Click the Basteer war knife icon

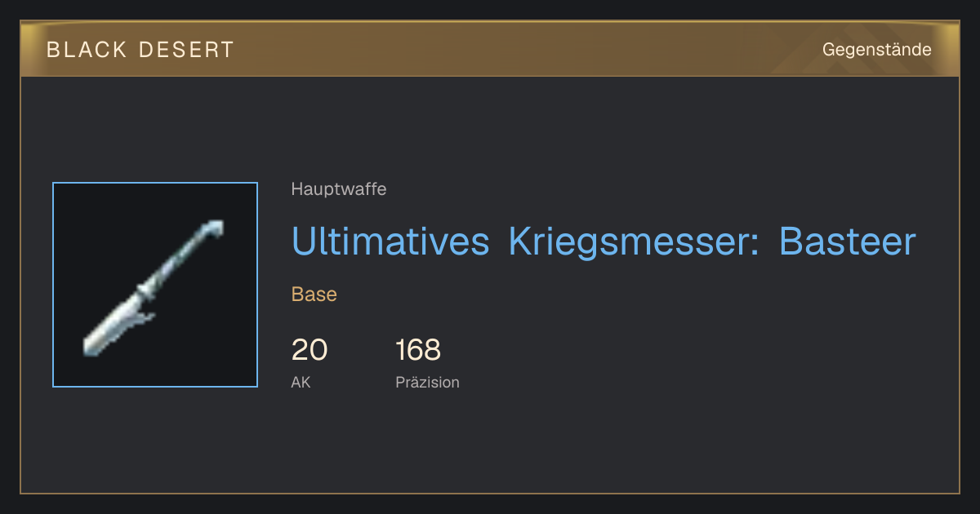tap(155, 285)
